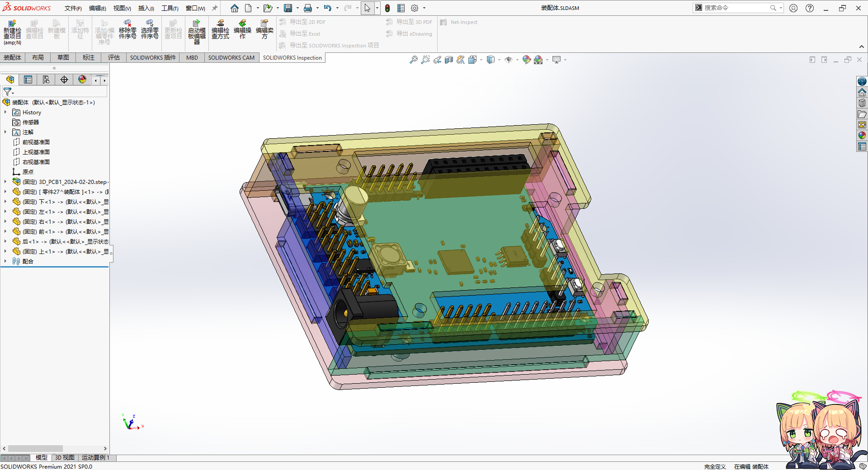This screenshot has width=868, height=470.
Task: Open the 插入(I) menu
Action: coord(146,8)
